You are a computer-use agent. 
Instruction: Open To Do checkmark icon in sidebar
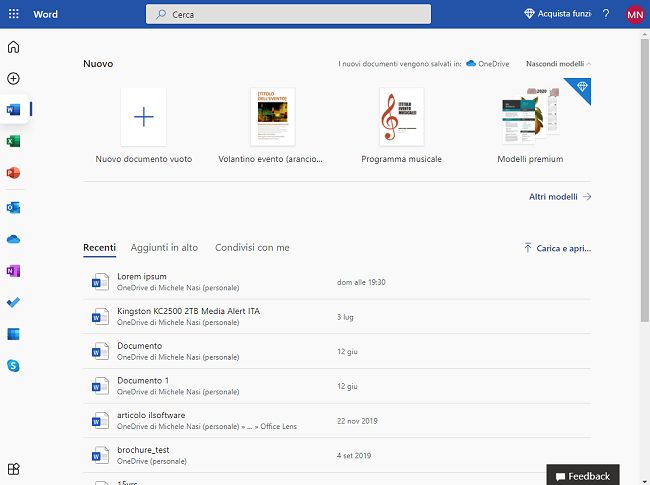tap(13, 302)
